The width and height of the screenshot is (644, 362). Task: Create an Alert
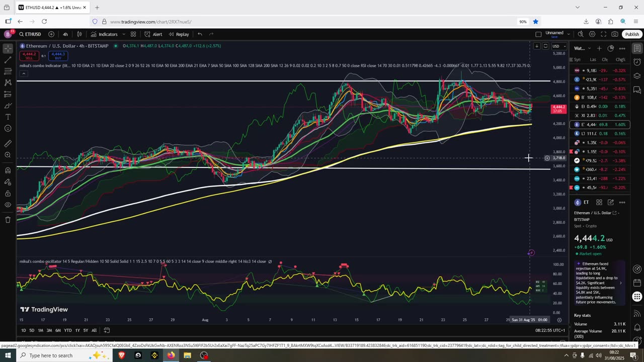[153, 34]
